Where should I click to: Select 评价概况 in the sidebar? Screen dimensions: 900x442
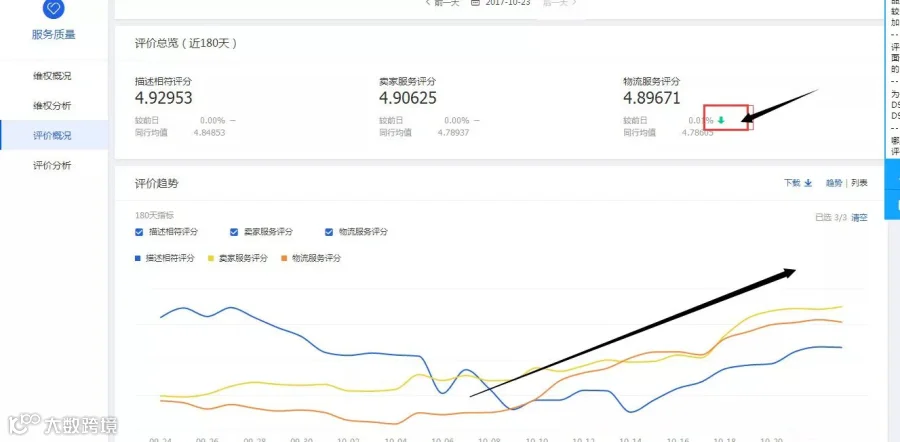54,135
